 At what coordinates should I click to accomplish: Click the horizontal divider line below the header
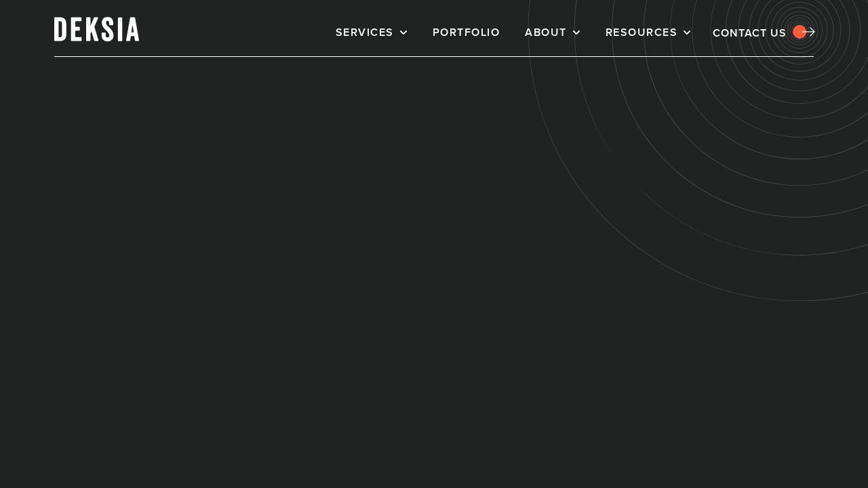434,58
